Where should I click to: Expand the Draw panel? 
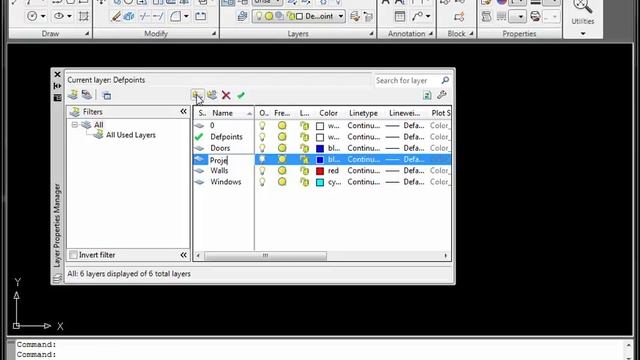pyautogui.click(x=87, y=34)
